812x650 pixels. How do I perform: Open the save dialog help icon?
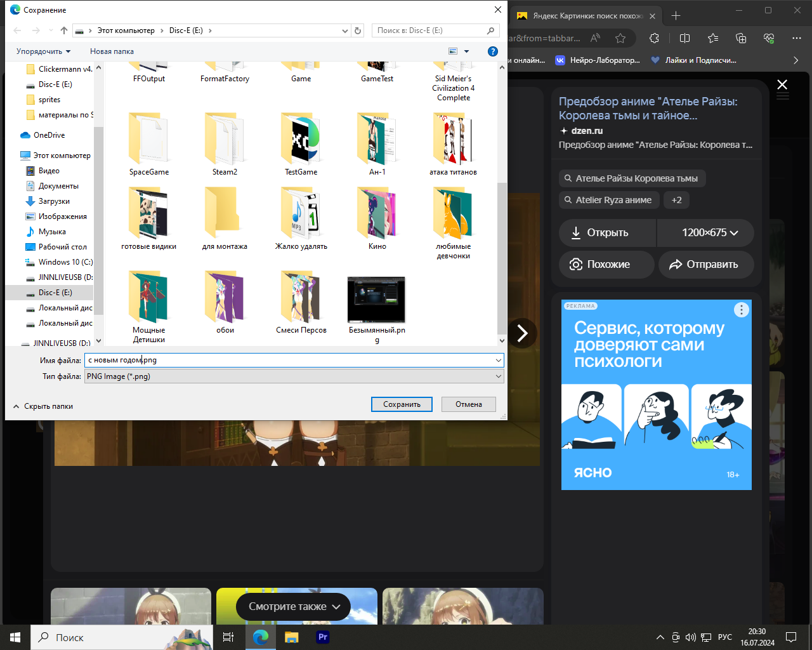[492, 51]
